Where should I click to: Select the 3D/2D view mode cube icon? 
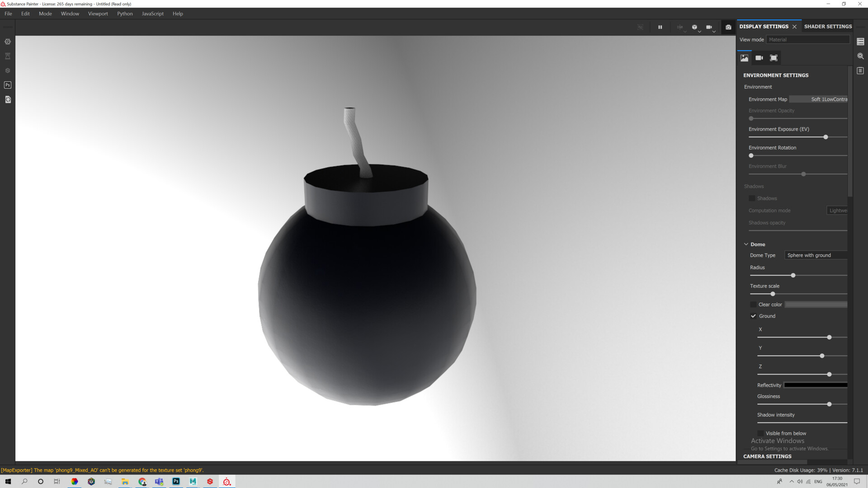[x=694, y=26]
